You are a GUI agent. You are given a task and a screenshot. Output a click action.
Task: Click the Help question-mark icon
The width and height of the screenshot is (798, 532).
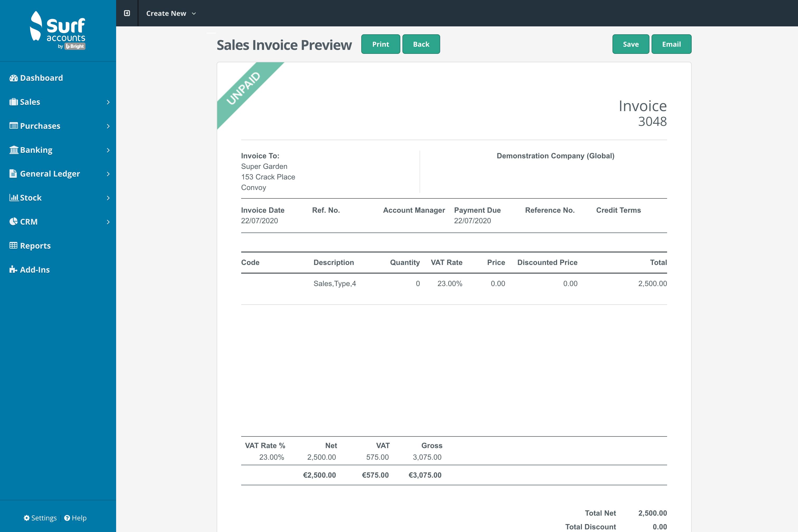pyautogui.click(x=67, y=518)
